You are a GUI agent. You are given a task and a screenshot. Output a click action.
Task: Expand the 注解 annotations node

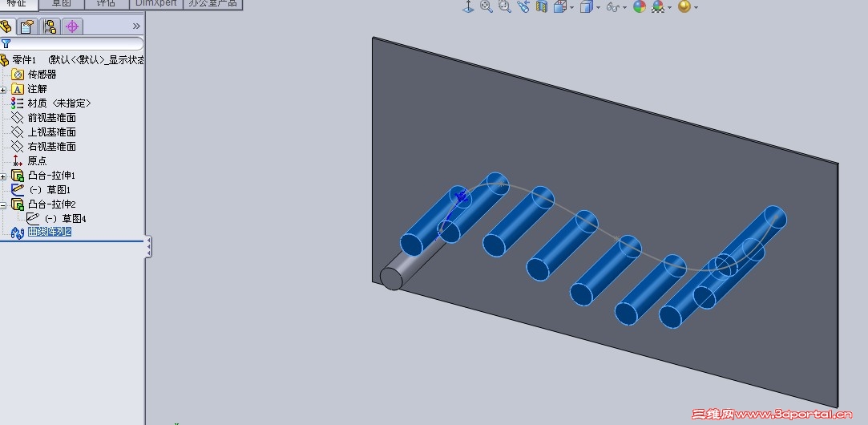(3, 89)
